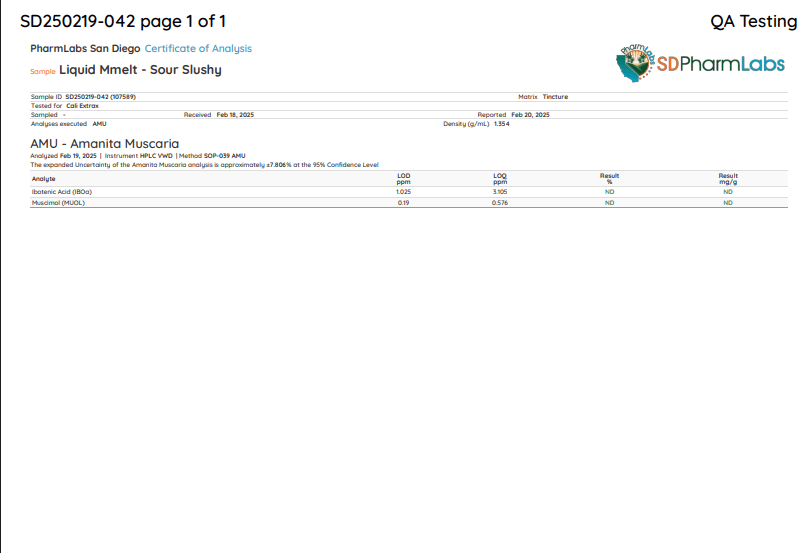Select the Ibotenic Acid (IBOa) row
The width and height of the screenshot is (802, 553).
62,191
